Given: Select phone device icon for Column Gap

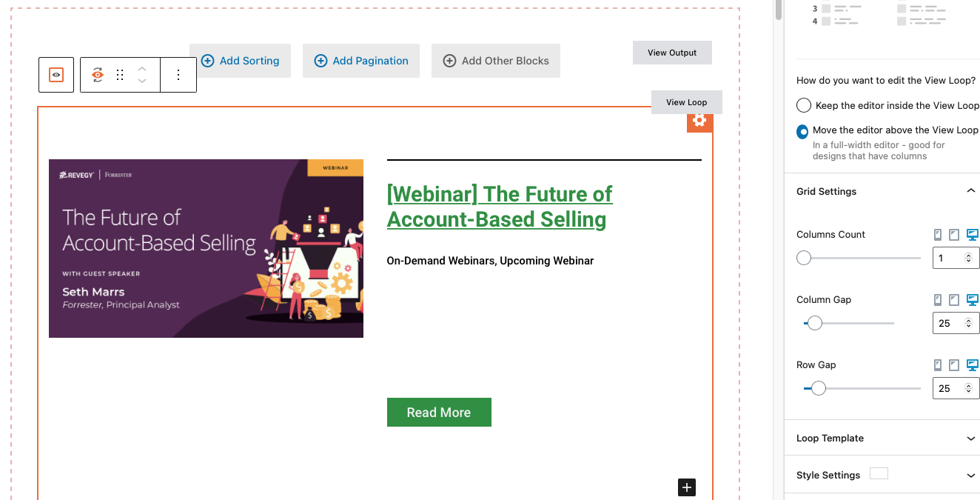Looking at the screenshot, I should 938,300.
